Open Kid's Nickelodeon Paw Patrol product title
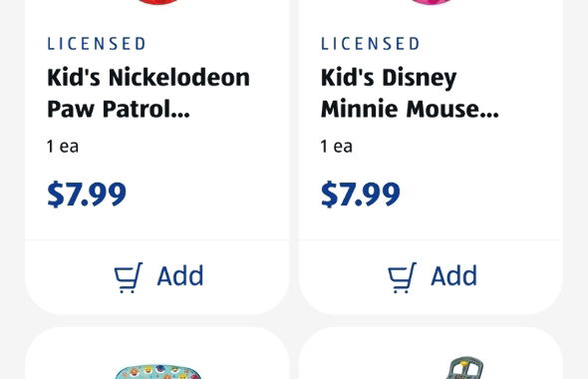The width and height of the screenshot is (588, 379). pos(148,93)
